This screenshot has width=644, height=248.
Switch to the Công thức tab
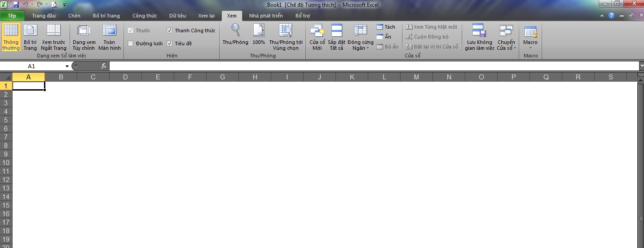[x=145, y=16]
